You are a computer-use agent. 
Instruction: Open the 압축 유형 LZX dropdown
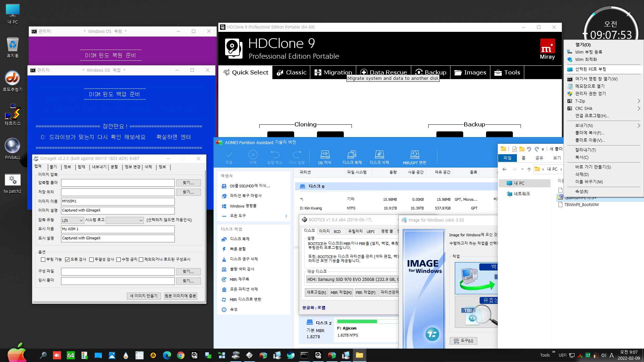click(72, 220)
